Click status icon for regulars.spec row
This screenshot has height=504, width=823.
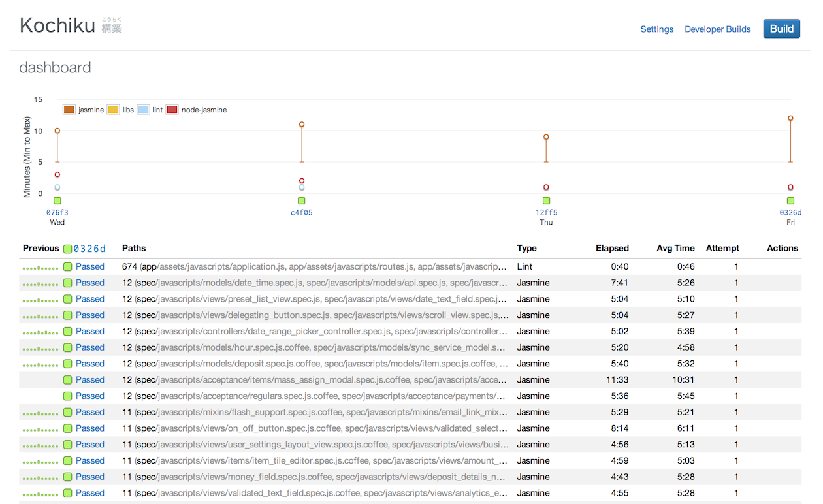(x=67, y=396)
